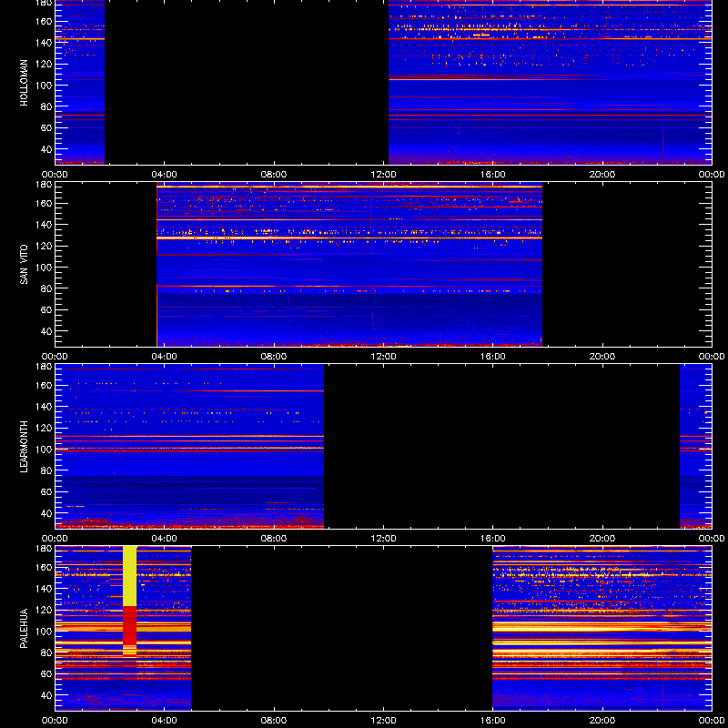Select the 12:00 time label under Holloman plot
The height and width of the screenshot is (728, 728).
click(x=383, y=175)
